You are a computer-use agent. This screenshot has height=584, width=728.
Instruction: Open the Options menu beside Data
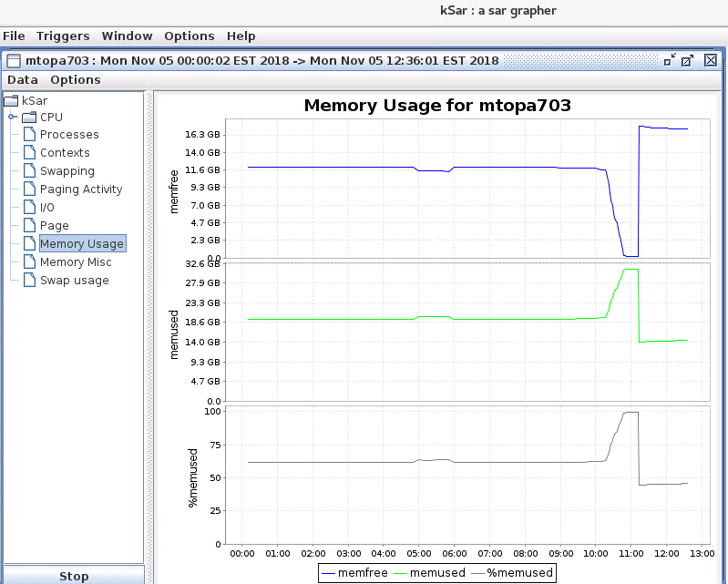76,80
